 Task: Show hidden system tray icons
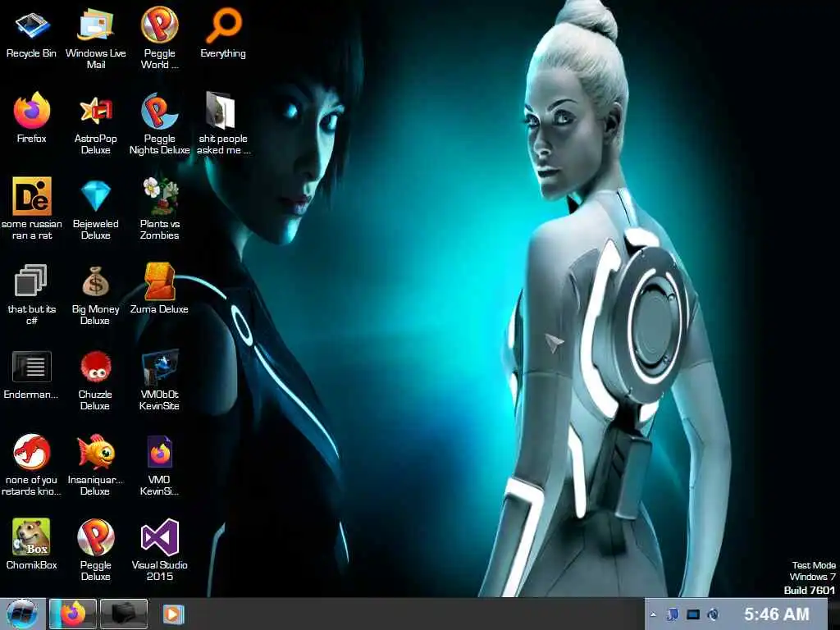(653, 614)
